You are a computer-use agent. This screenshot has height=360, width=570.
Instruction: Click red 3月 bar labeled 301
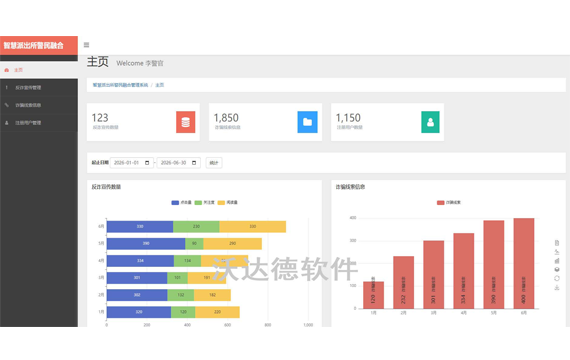pyautogui.click(x=434, y=275)
